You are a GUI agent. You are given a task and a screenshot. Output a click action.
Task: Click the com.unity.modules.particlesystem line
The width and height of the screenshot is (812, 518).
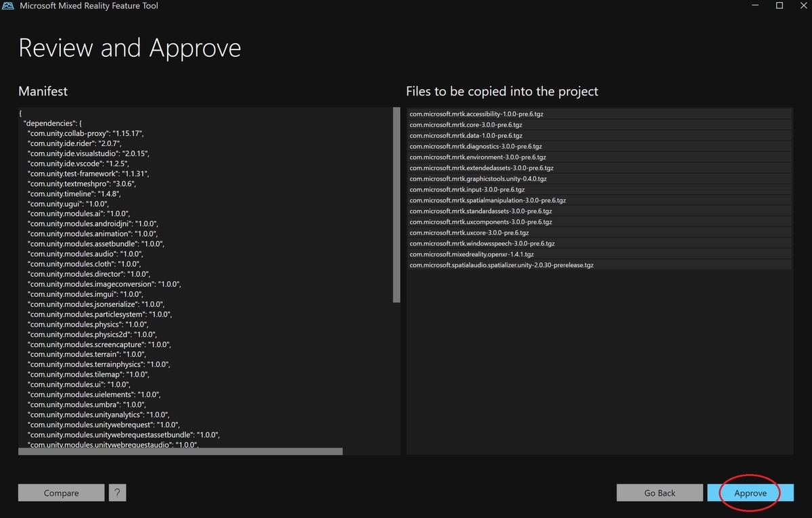point(99,314)
